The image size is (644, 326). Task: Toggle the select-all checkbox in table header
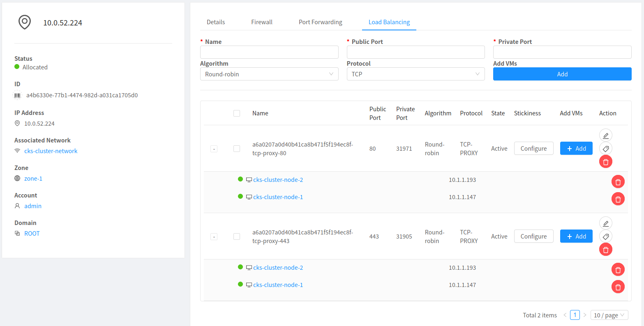pyautogui.click(x=237, y=113)
